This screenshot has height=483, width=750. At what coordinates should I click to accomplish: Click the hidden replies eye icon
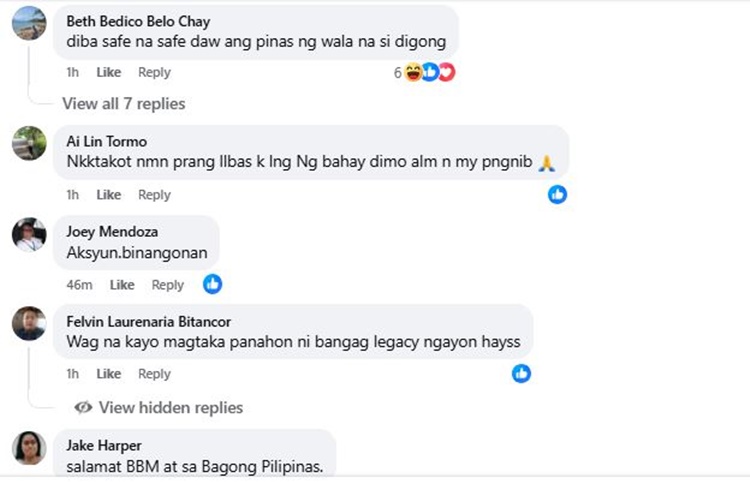[83, 407]
